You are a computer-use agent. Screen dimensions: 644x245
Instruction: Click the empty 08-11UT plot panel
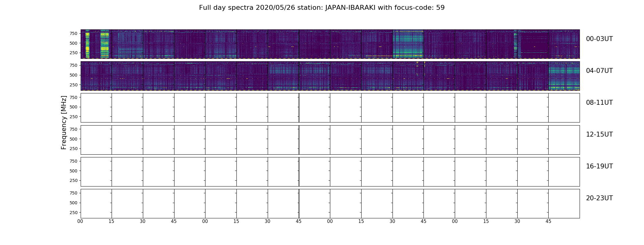pyautogui.click(x=330, y=108)
